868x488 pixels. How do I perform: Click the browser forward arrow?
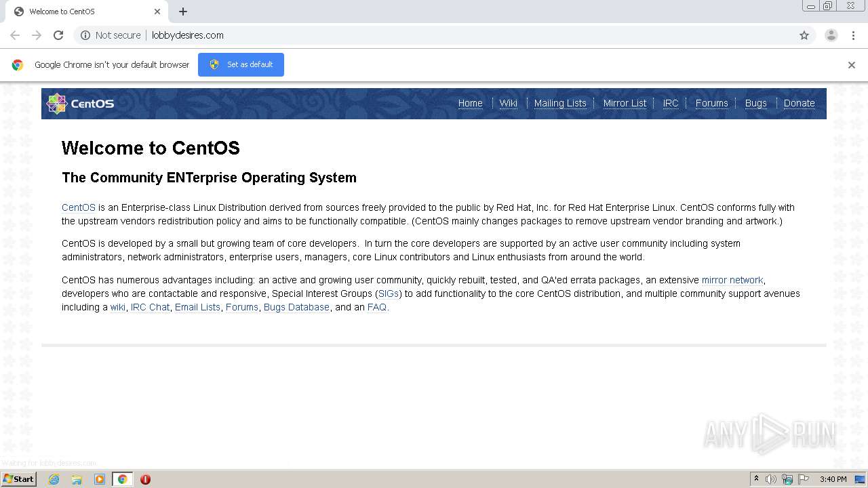pyautogui.click(x=37, y=35)
